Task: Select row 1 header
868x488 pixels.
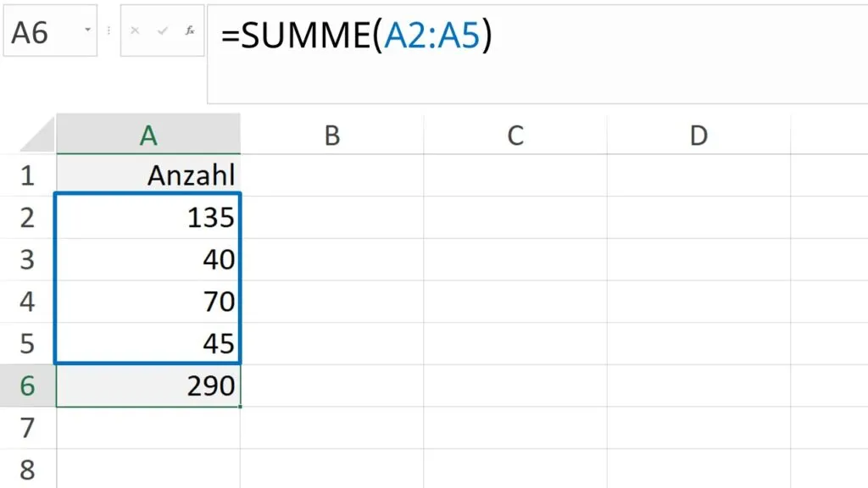Action: 28,175
